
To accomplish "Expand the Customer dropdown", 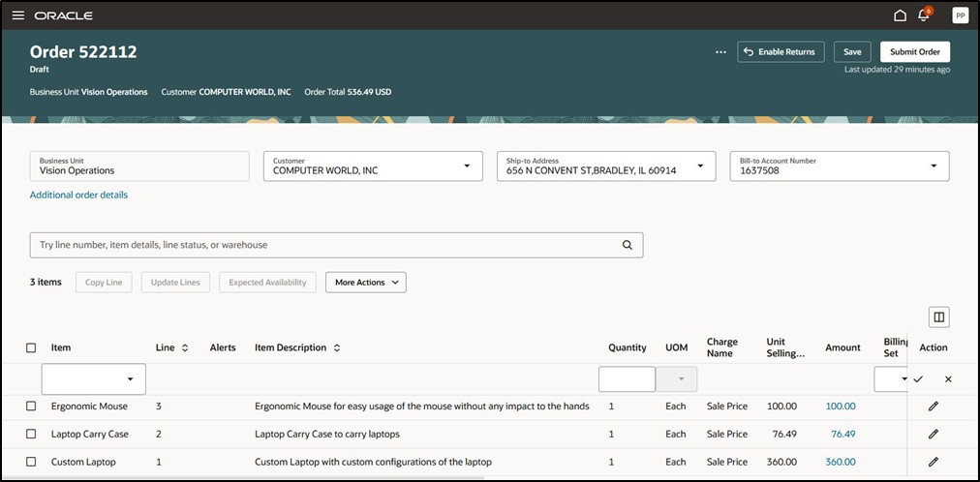I will [466, 166].
